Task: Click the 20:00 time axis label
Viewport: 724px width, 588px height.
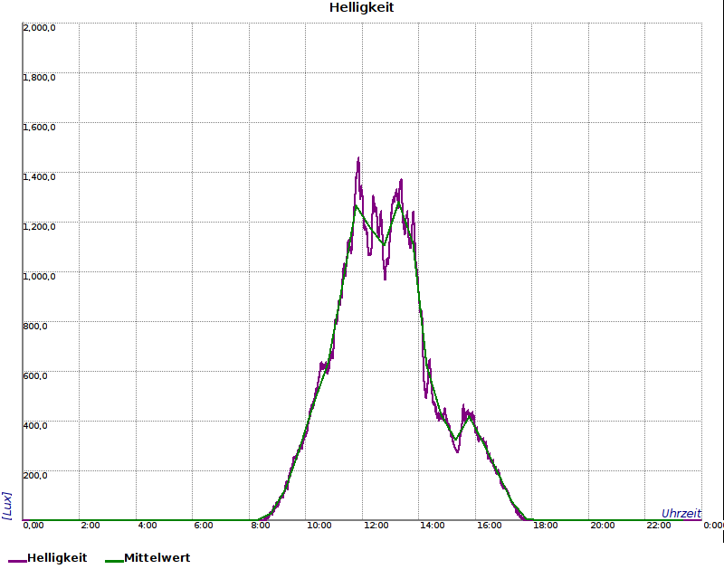Action: coord(603,526)
